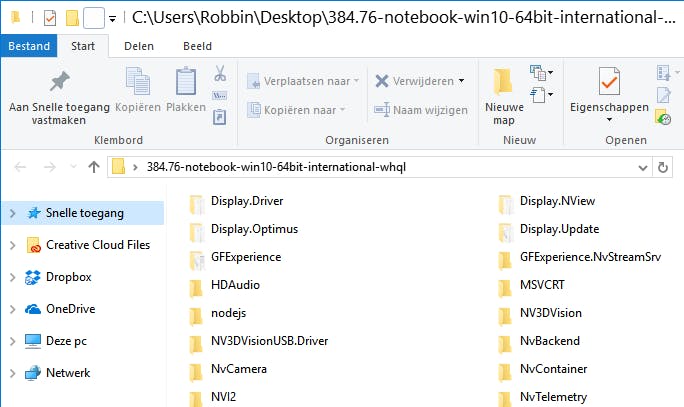Screen dimensions: 684x407
Task: Open quick access toolbar customize arrow
Action: (113, 19)
